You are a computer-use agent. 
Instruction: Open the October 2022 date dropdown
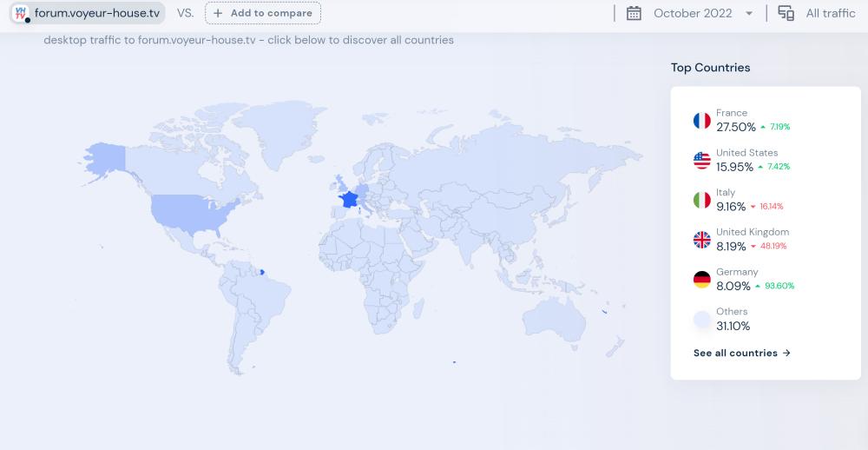tap(692, 13)
